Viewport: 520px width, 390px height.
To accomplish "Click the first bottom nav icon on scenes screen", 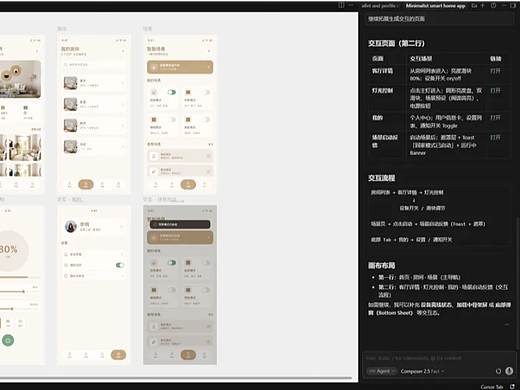I will click(x=155, y=184).
